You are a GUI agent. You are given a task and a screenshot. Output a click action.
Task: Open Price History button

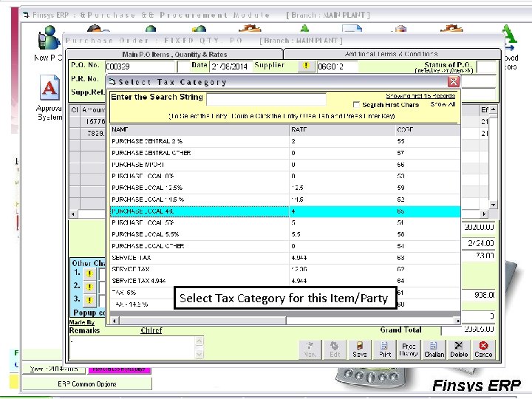coord(409,349)
